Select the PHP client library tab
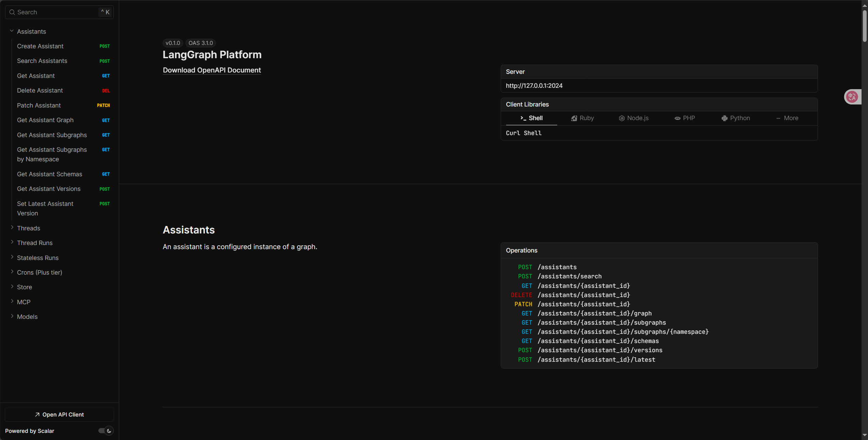The image size is (868, 440). (685, 118)
